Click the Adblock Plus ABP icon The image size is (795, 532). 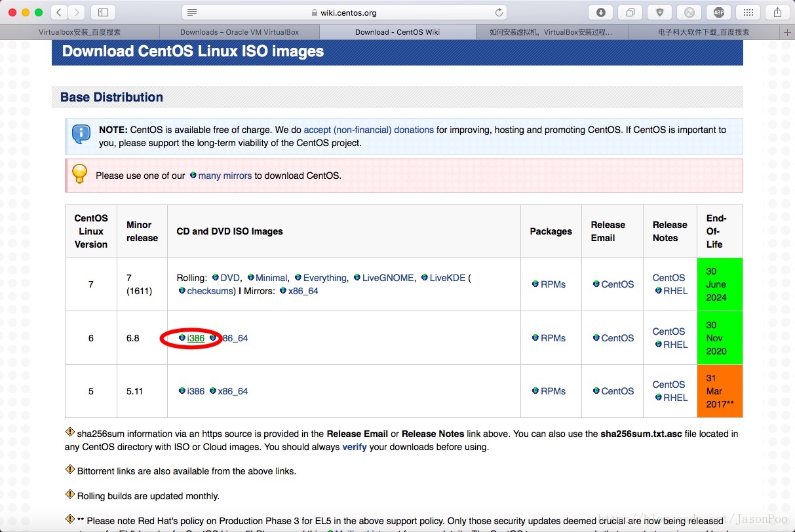pos(718,12)
